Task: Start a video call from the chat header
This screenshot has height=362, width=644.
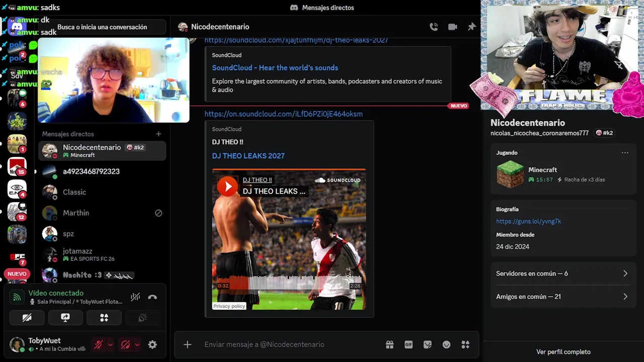Action: (x=453, y=27)
